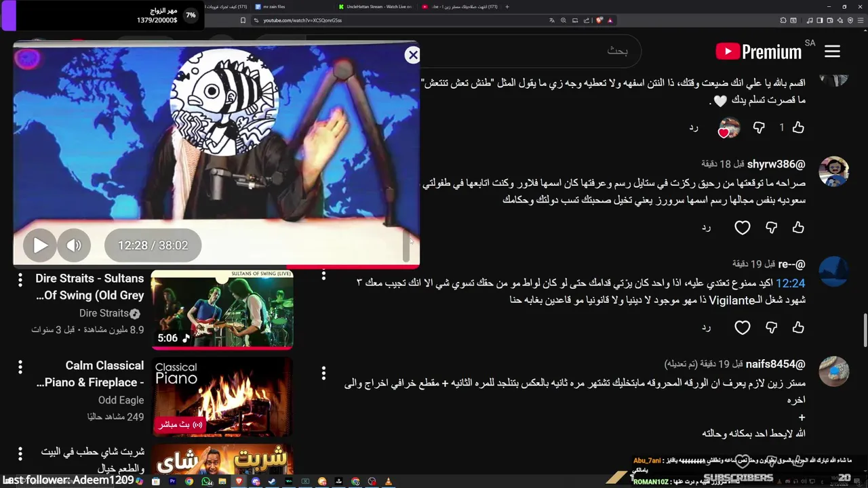Open a new browser tab
Viewport: 868px width, 488px height.
coord(507,7)
